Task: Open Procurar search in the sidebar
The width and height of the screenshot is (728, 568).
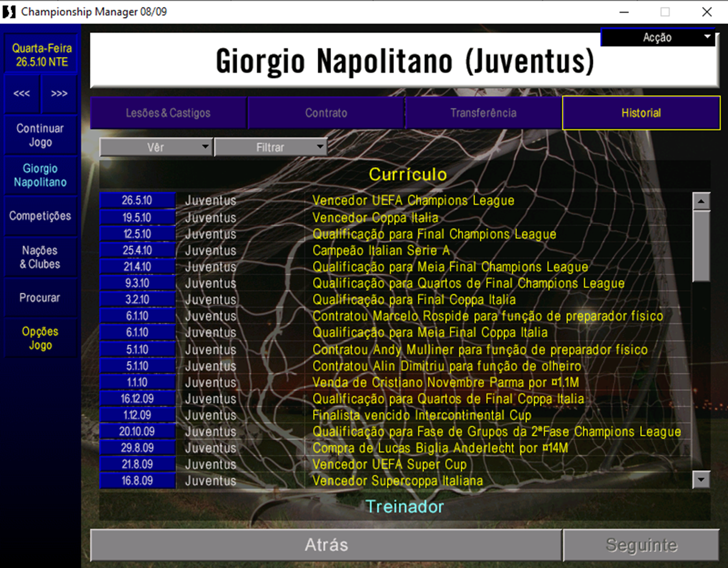Action: pos(40,298)
